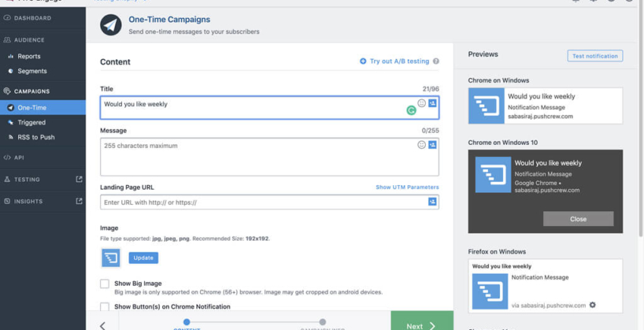The image size is (644, 330).
Task: Click the One-Time paper plane sidebar icon
Action: pos(11,108)
